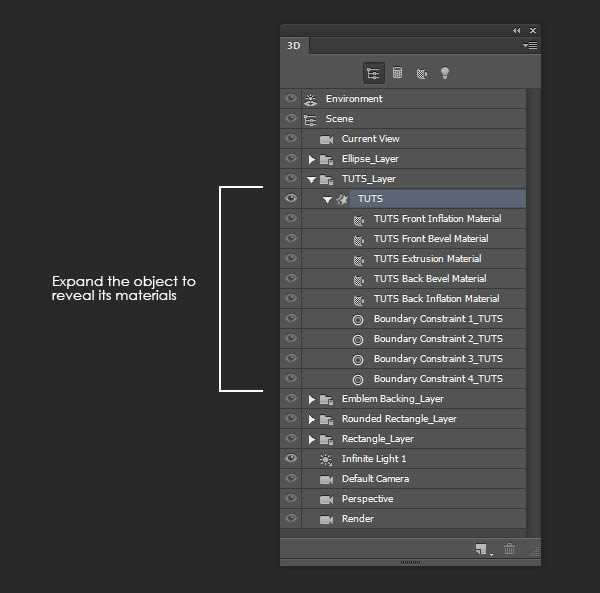This screenshot has width=600, height=593.
Task: Open the 3D panel flyout menu
Action: tap(530, 46)
